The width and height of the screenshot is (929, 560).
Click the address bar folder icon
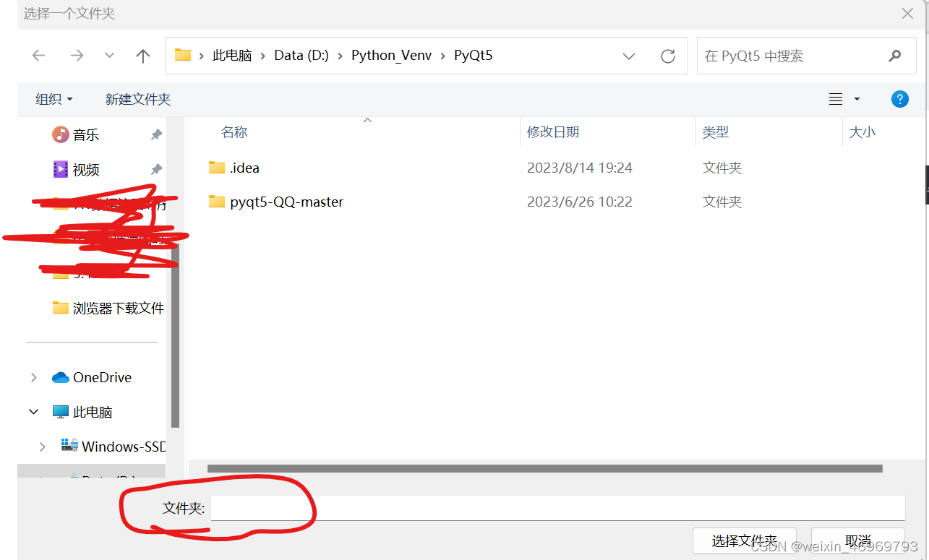183,55
